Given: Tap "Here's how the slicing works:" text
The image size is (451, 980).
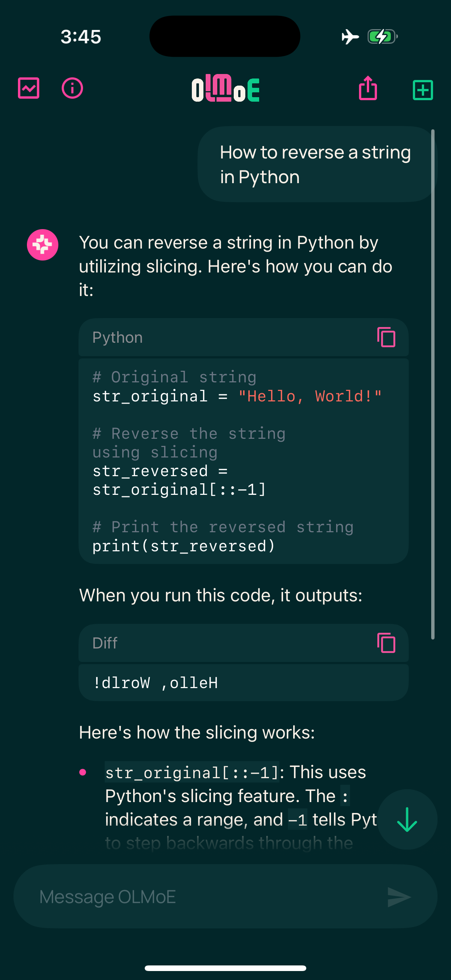Looking at the screenshot, I should (197, 732).
